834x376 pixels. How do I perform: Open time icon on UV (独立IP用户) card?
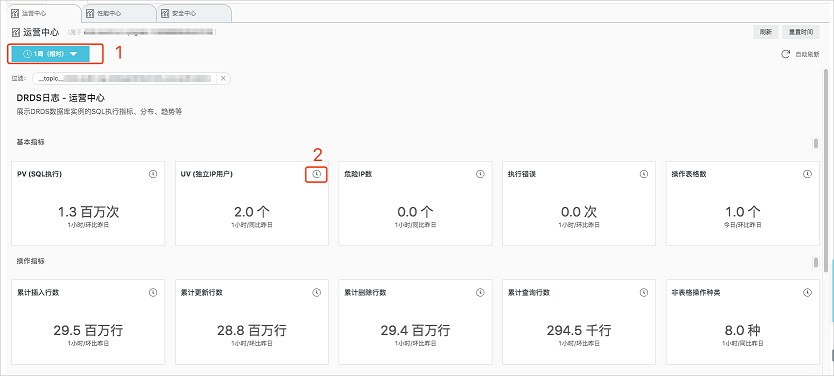316,174
